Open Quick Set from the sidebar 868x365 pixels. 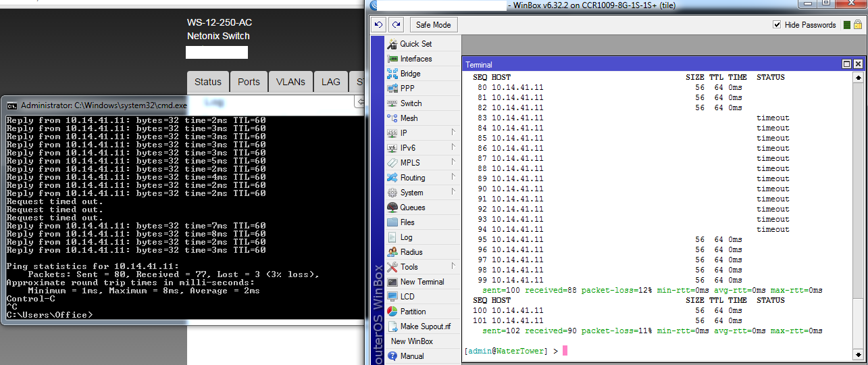click(415, 44)
